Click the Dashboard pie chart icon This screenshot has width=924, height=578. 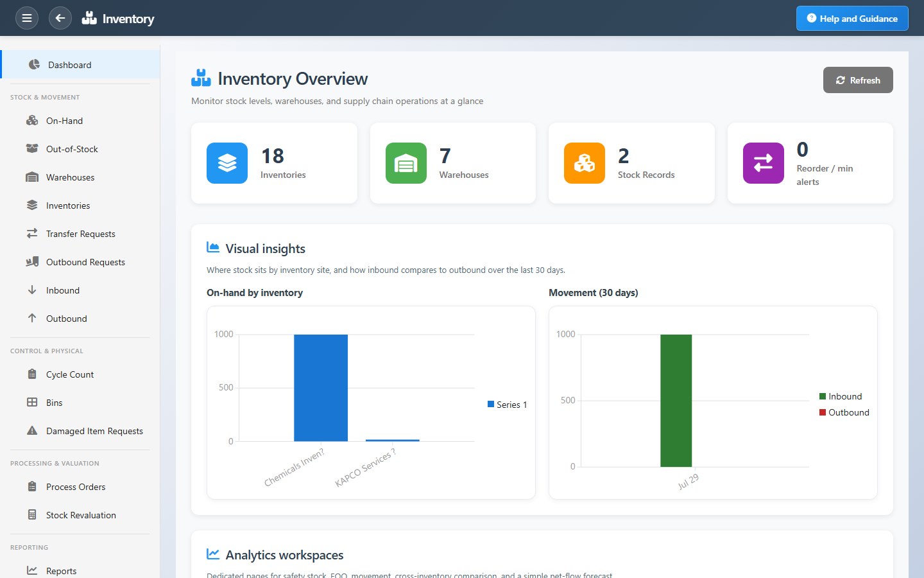[34, 64]
